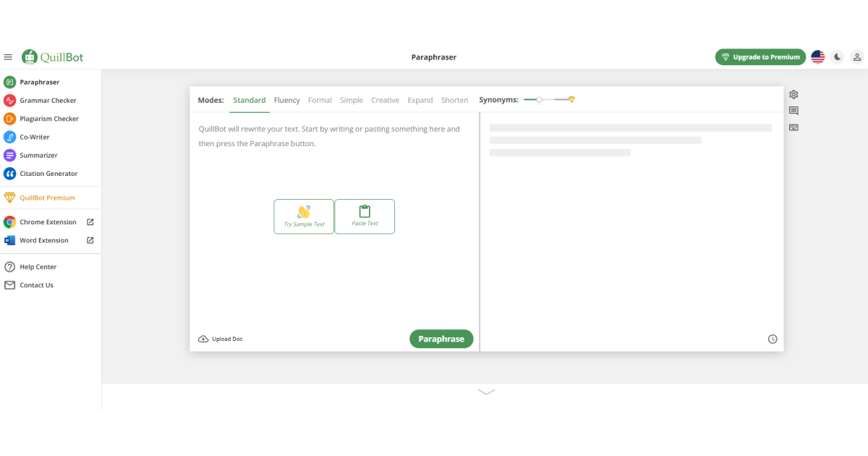Open the Help Center link
Image resolution: width=868 pixels, height=456 pixels.
pos(38,267)
